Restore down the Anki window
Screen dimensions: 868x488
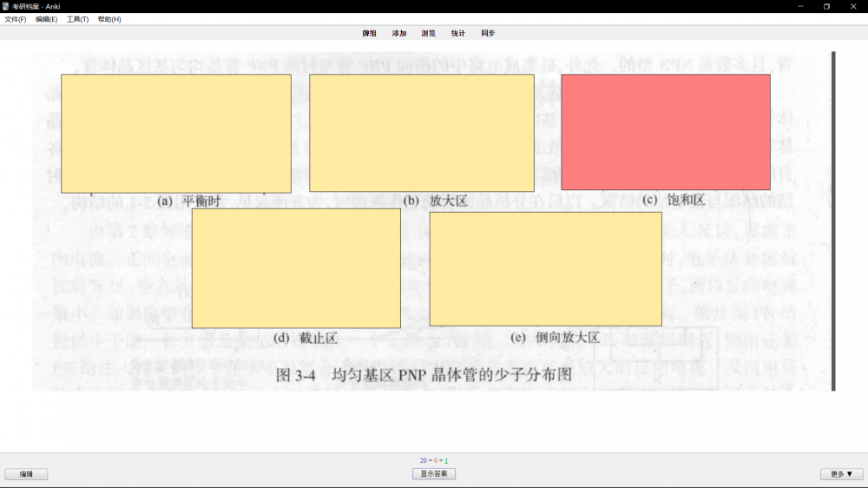point(826,6)
